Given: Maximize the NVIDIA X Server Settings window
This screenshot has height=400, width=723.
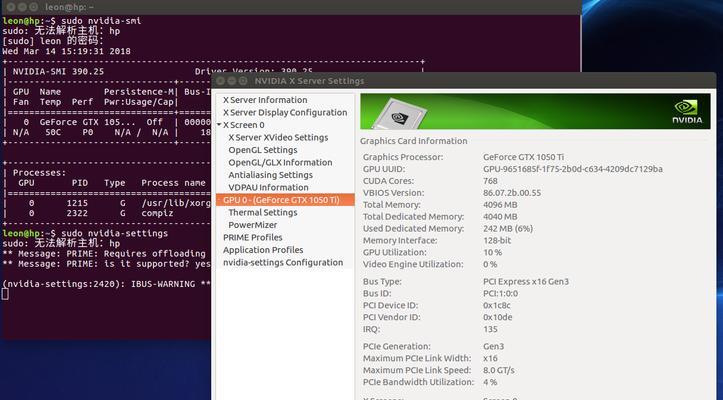Looking at the screenshot, I should click(243, 81).
